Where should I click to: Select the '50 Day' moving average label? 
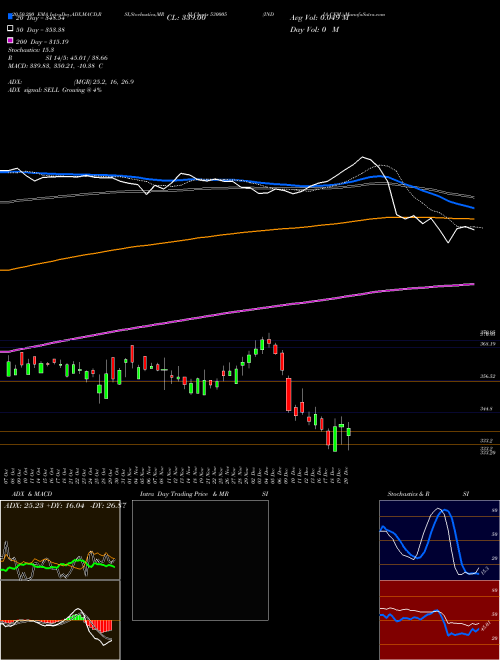(x=41, y=30)
